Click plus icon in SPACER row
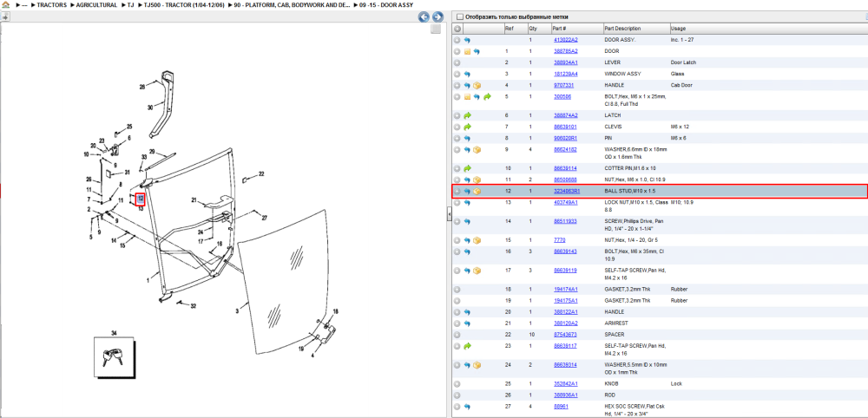The image size is (868, 418). [457, 335]
